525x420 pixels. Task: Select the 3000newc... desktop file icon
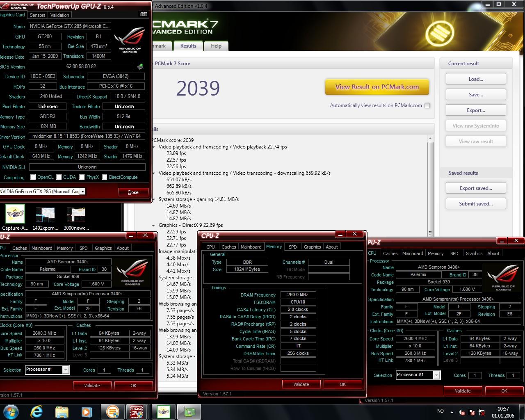(76, 218)
